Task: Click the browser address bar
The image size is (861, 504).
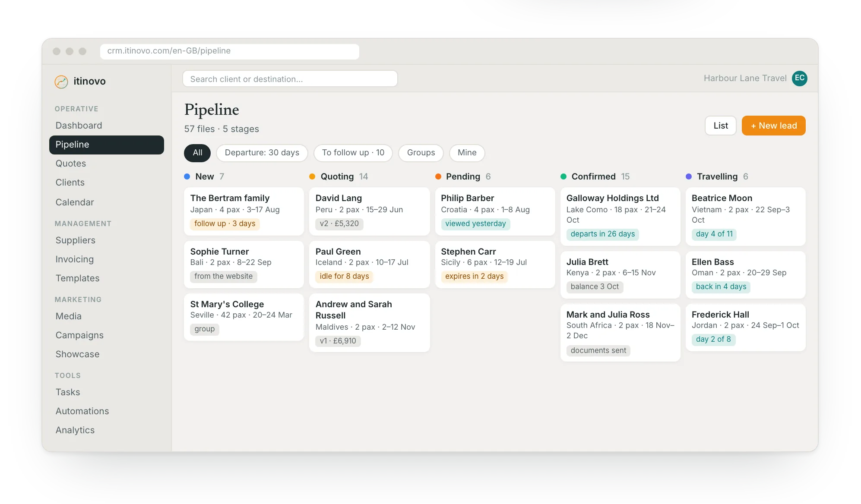Action: pyautogui.click(x=229, y=51)
